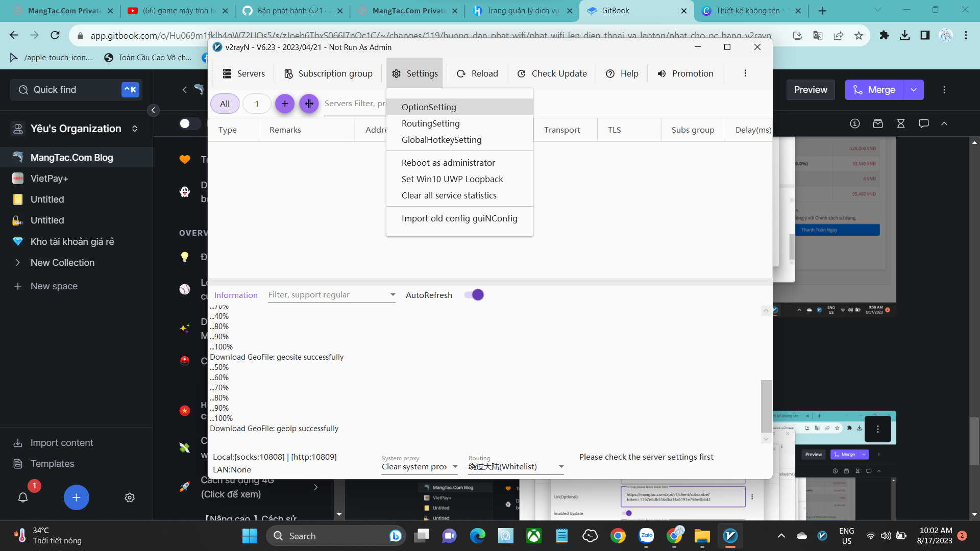Click the Preview button in GitBook
This screenshot has height=551, width=980.
point(810,90)
